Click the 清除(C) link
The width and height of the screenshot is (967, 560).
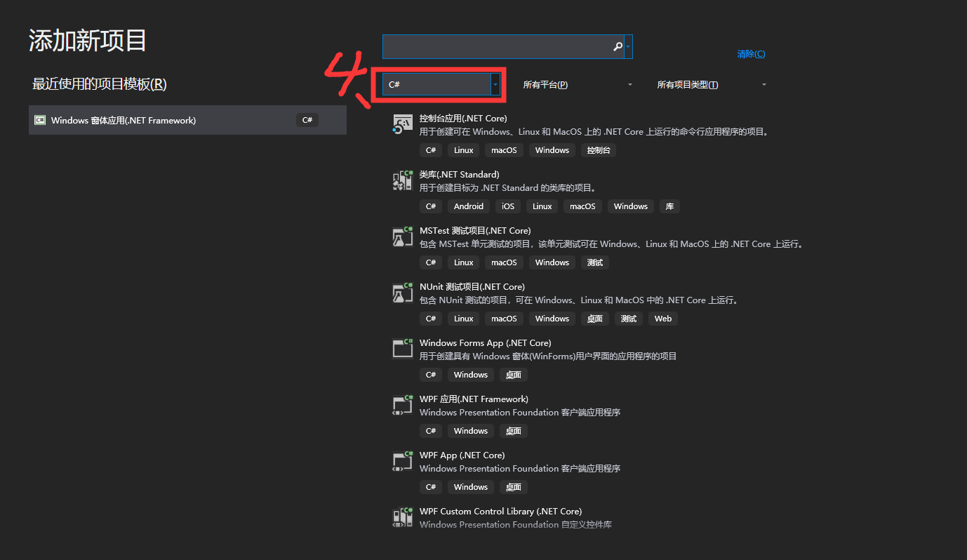click(751, 53)
